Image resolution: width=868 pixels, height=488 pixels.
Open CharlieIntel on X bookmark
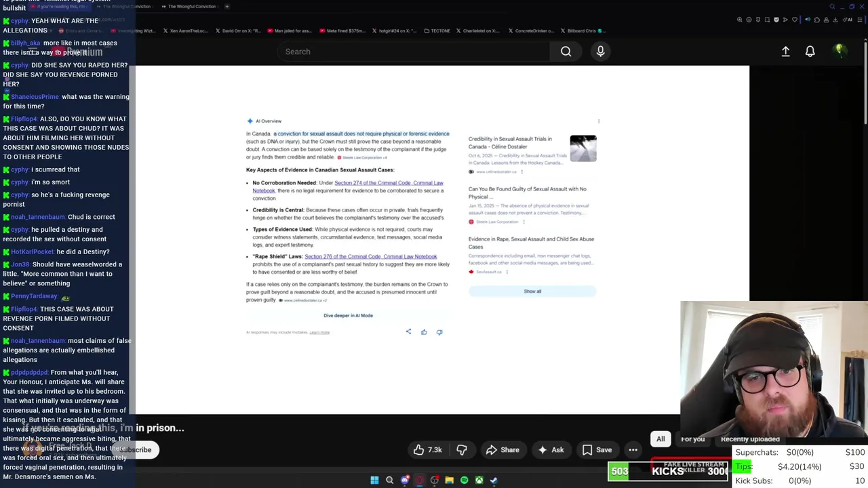[x=477, y=30]
